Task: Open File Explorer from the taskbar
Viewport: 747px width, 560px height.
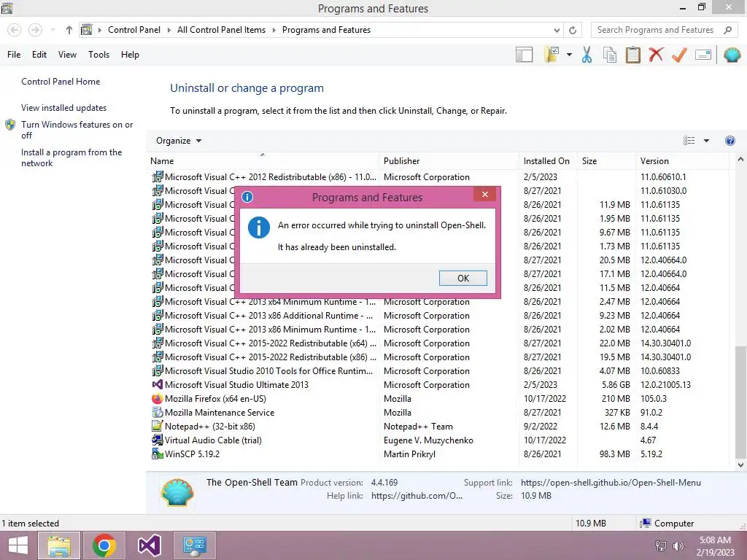Action: 59,545
